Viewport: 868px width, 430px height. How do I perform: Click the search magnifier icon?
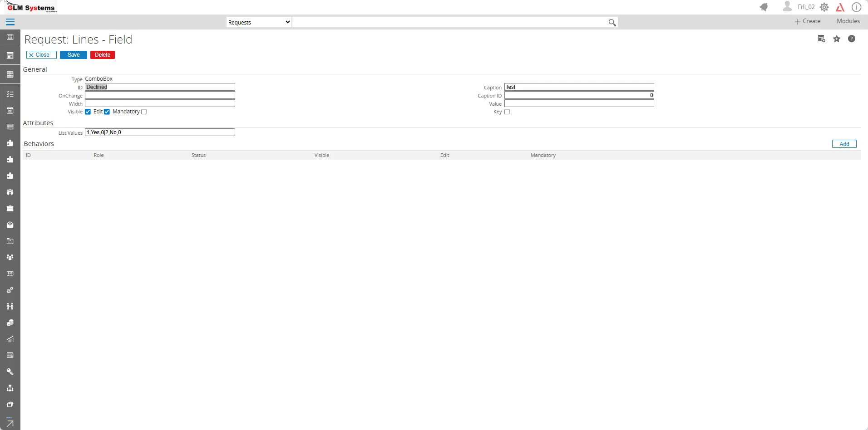(x=612, y=23)
